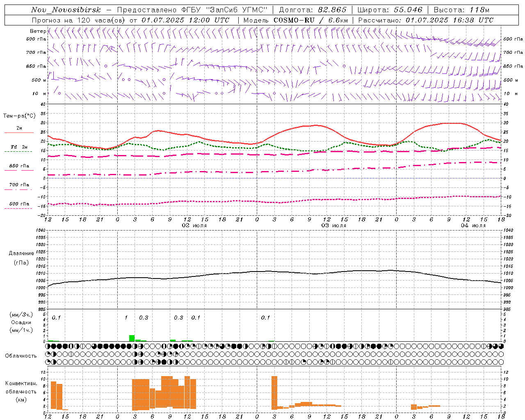
Task: Click the '04 июля' date label
Action: click(x=473, y=226)
